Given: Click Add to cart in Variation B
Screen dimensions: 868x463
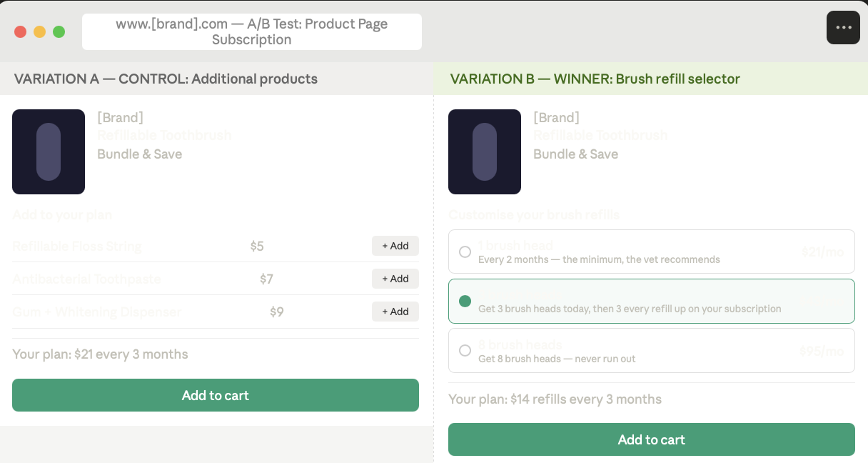Looking at the screenshot, I should click(651, 439).
